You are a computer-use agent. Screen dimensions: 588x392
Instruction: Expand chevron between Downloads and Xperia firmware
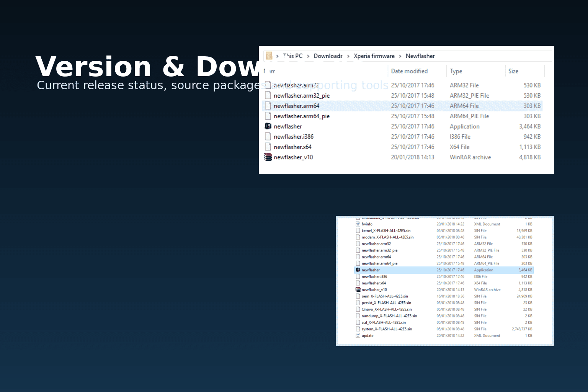coord(348,56)
